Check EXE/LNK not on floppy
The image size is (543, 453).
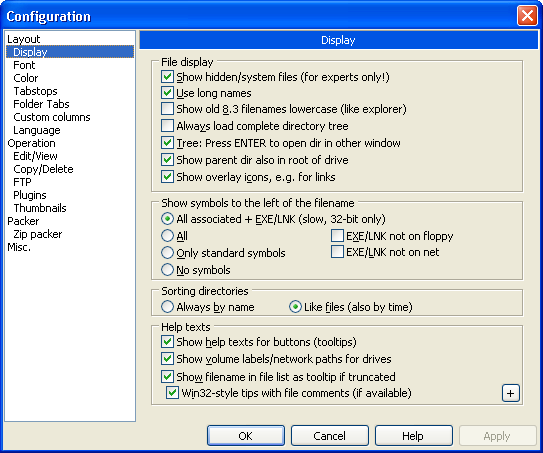337,236
